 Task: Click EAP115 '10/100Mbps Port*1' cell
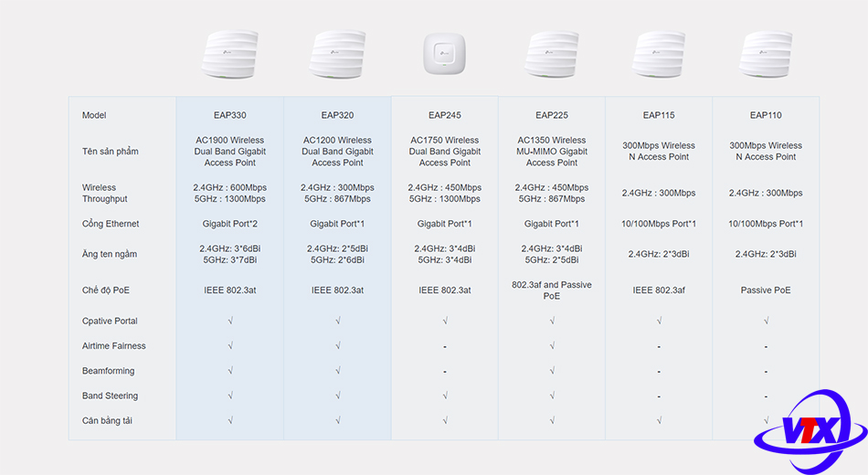659,224
